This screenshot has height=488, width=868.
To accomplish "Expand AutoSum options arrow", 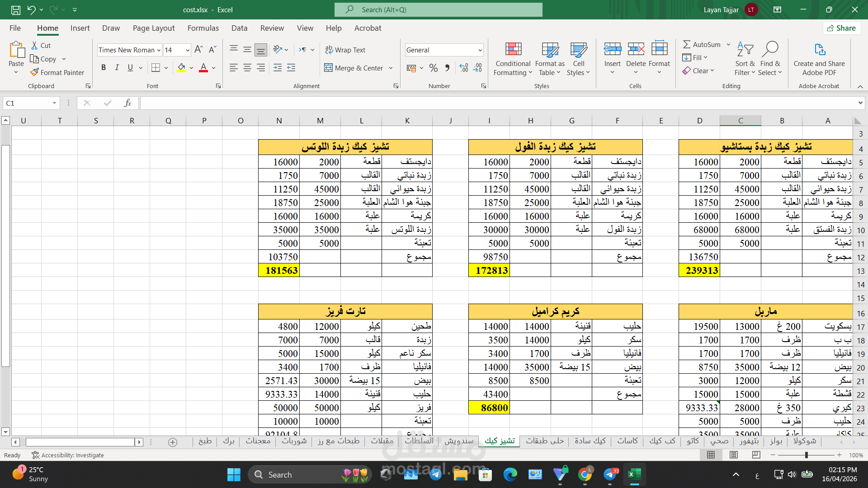I will (x=728, y=44).
